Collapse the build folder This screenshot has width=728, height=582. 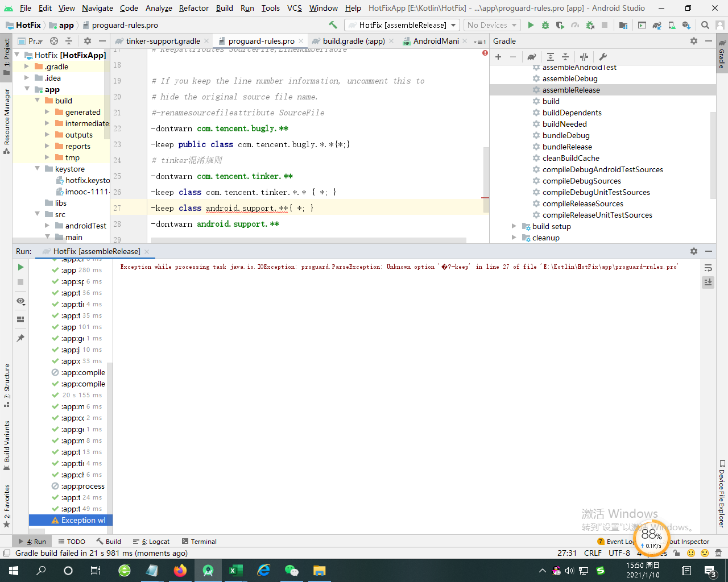37,101
